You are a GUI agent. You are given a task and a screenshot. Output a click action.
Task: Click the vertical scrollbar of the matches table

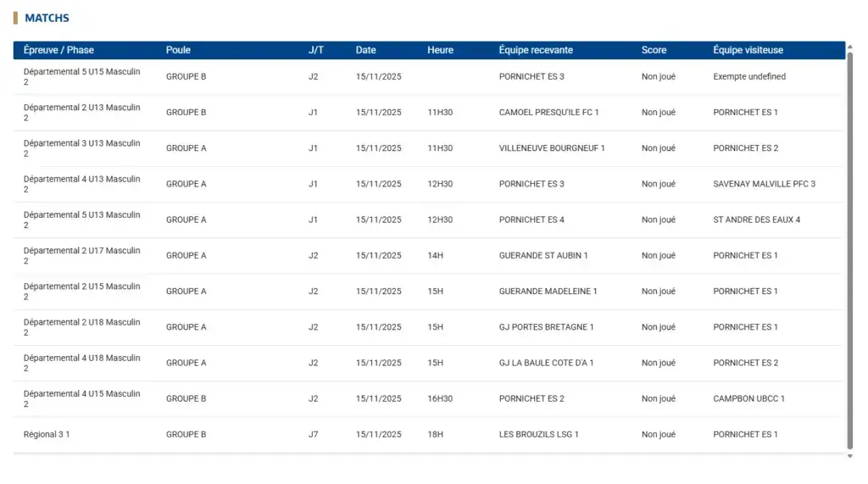[x=850, y=246]
